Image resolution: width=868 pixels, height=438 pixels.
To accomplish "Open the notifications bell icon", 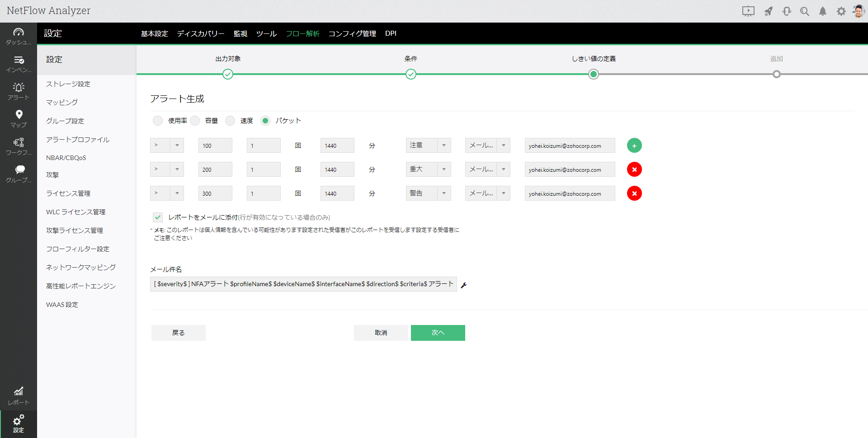I will [823, 11].
